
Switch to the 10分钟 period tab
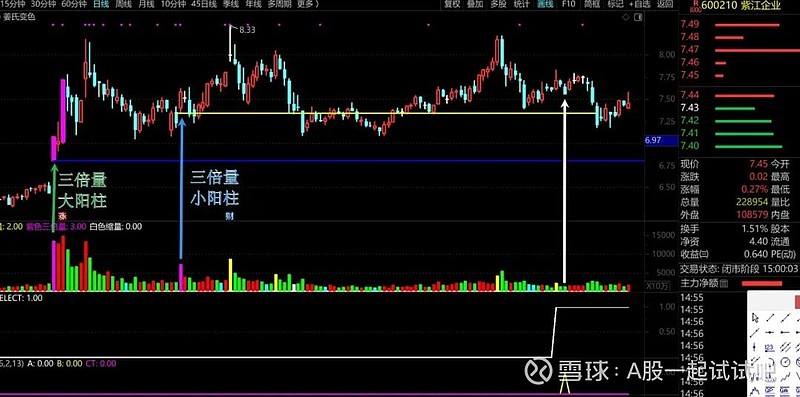pyautogui.click(x=173, y=4)
